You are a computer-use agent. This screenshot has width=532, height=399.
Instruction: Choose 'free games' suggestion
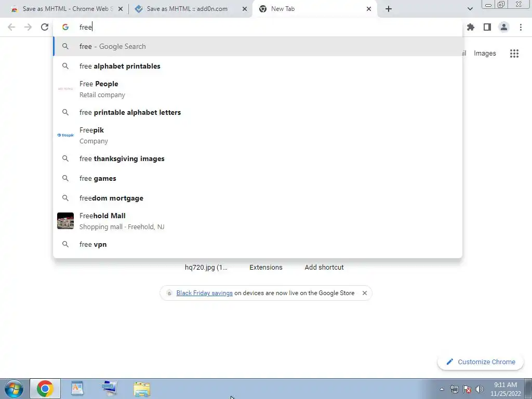click(258, 179)
